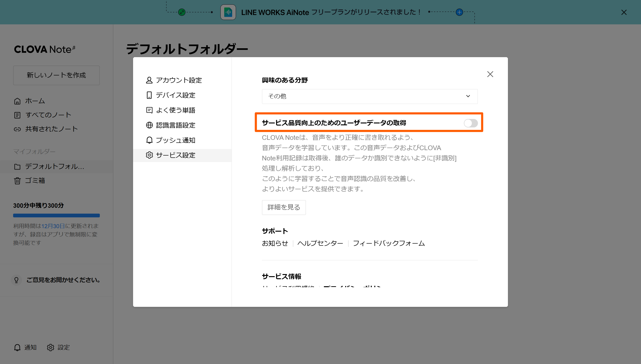Click the 共有されたノート link icon

click(17, 129)
